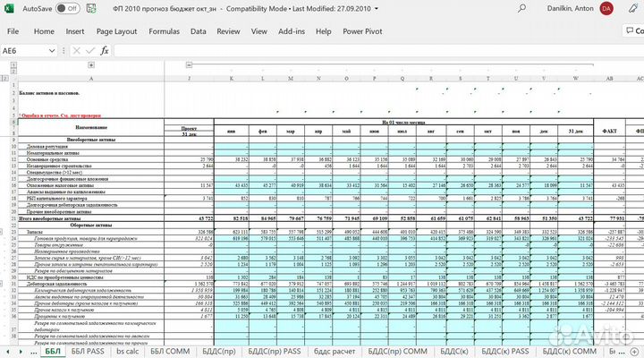The image size is (644, 358).
Task: Click the 31 дек header cell near ФАКТ
Action: tap(575, 131)
